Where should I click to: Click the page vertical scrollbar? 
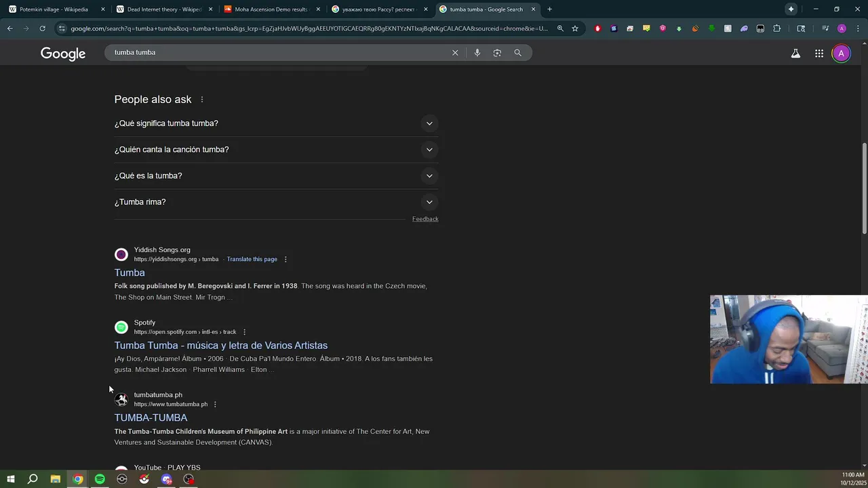[864, 188]
